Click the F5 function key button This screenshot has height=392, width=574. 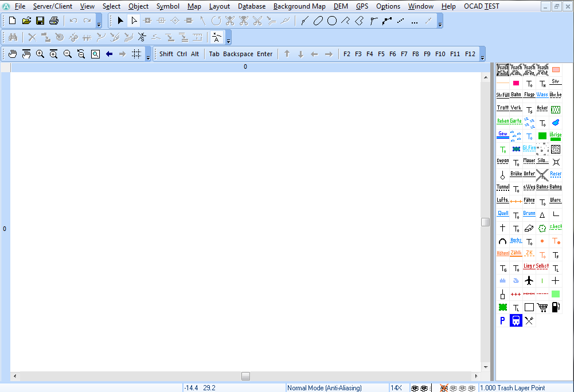tap(381, 54)
